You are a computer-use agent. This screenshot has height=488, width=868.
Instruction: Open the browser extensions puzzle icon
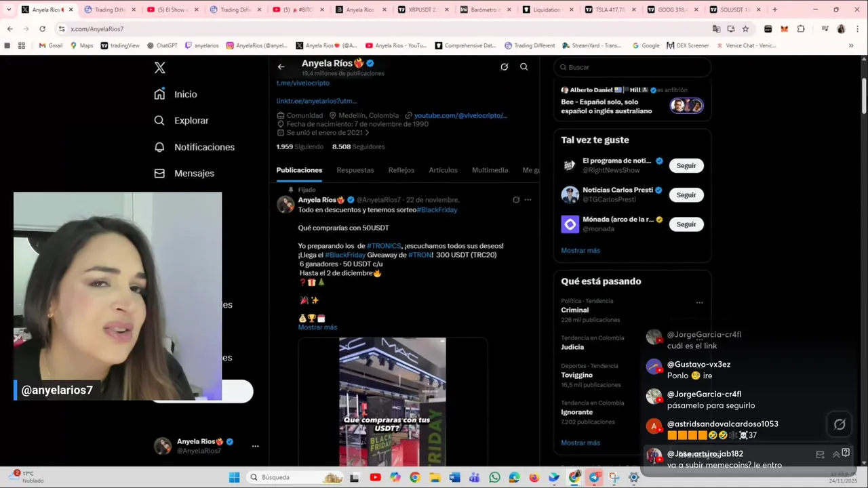[801, 29]
